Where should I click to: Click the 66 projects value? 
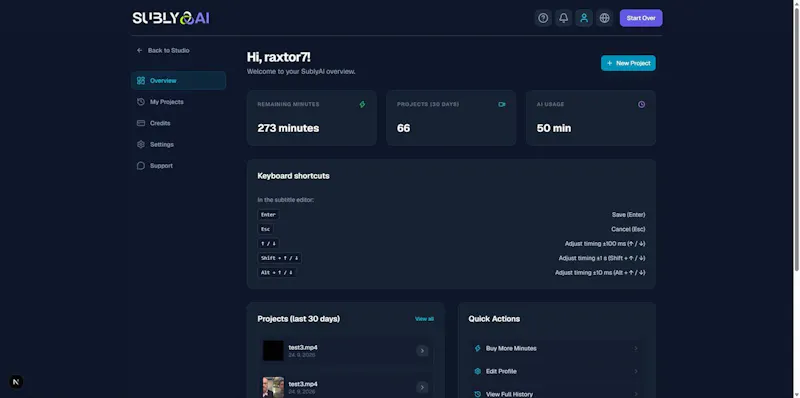[x=404, y=128]
